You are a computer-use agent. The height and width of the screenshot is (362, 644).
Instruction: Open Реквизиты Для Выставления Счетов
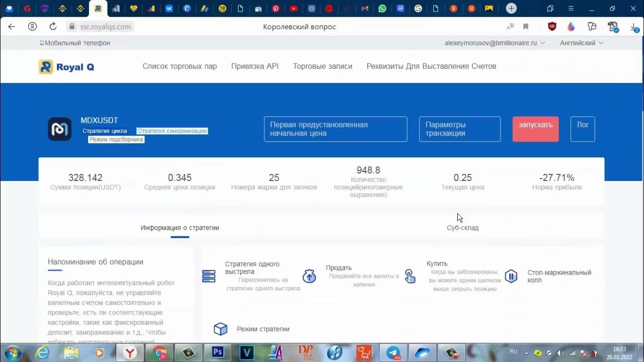[x=431, y=66]
